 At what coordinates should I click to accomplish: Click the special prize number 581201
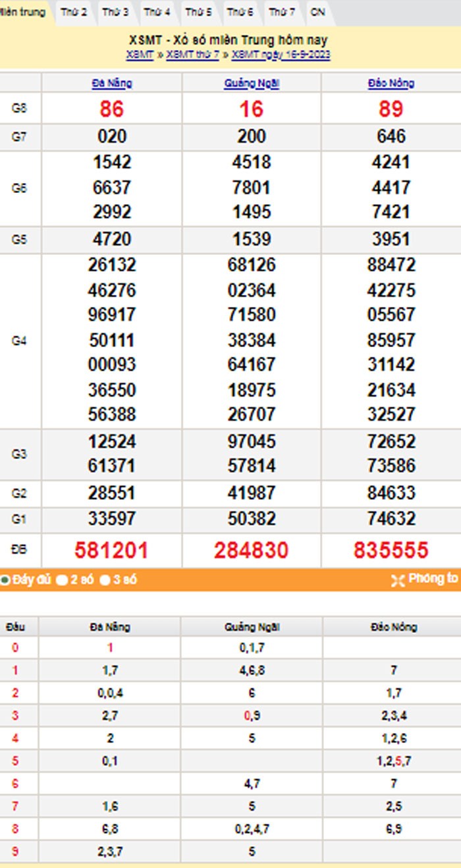coord(111,551)
